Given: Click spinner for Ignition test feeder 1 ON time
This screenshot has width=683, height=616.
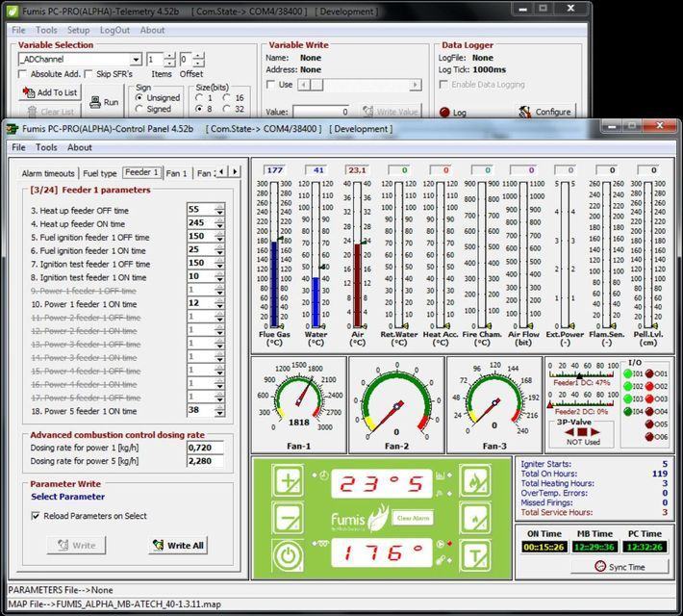Looking at the screenshot, I should pyautogui.click(x=219, y=276).
